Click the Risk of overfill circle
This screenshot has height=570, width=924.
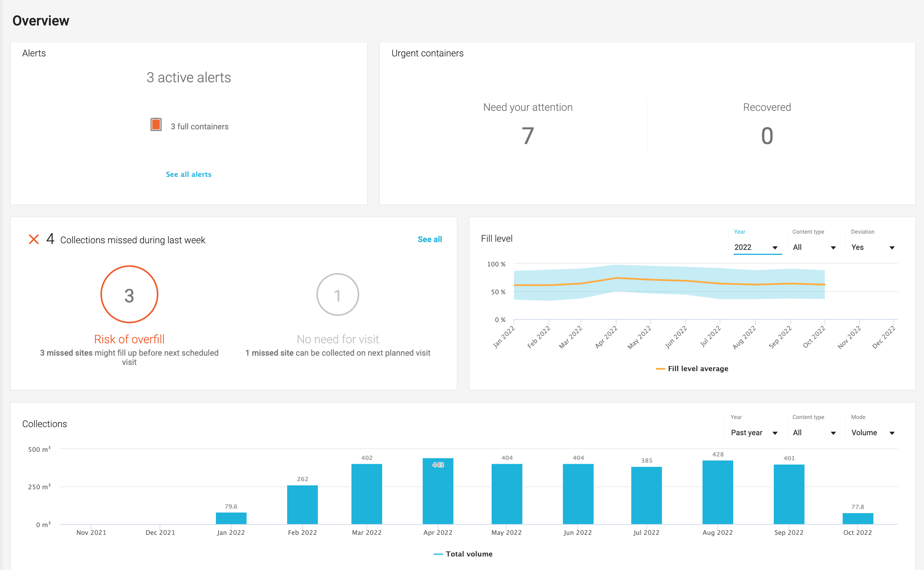coord(129,295)
